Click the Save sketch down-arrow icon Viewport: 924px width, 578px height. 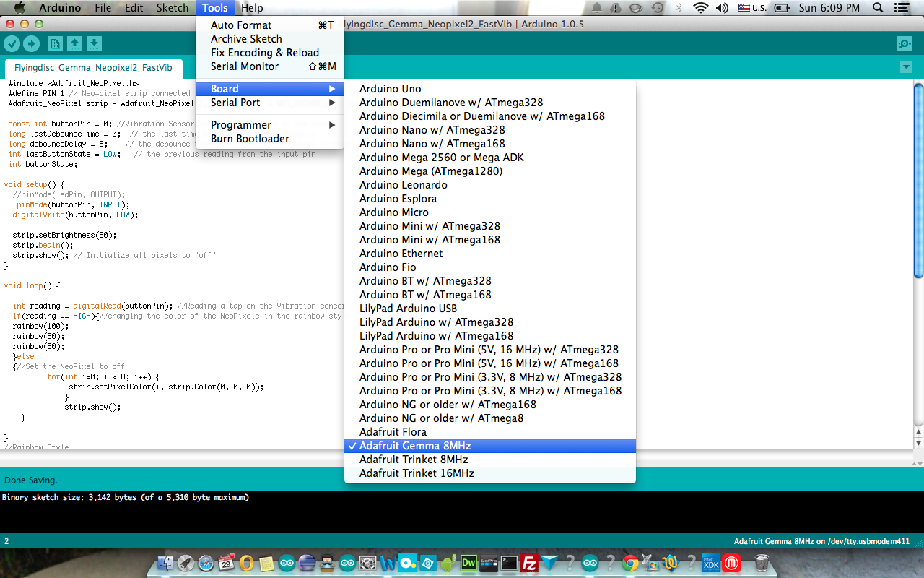point(94,44)
